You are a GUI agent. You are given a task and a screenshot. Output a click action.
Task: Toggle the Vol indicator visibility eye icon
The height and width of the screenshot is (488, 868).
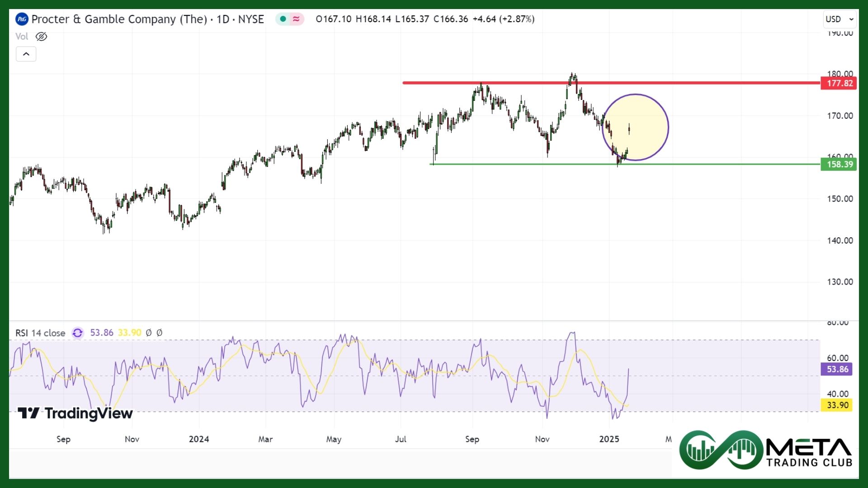[x=41, y=37]
